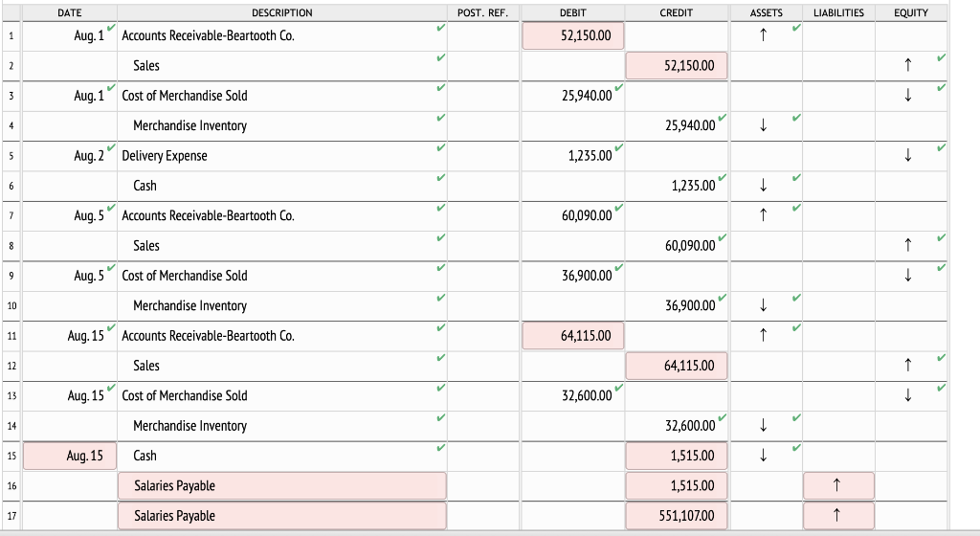Click the debit amount 25,940.00
The height and width of the screenshot is (536, 980).
pyautogui.click(x=587, y=96)
